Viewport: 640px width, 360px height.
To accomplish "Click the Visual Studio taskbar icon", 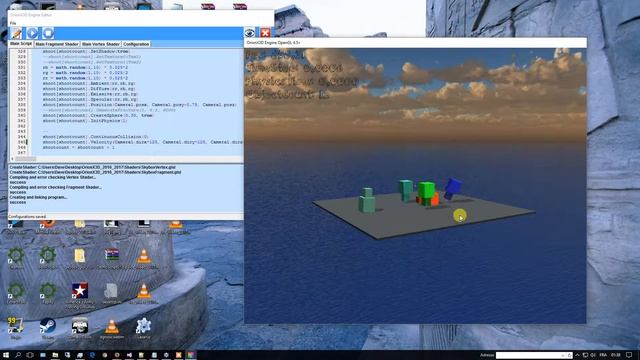I will [x=129, y=355].
